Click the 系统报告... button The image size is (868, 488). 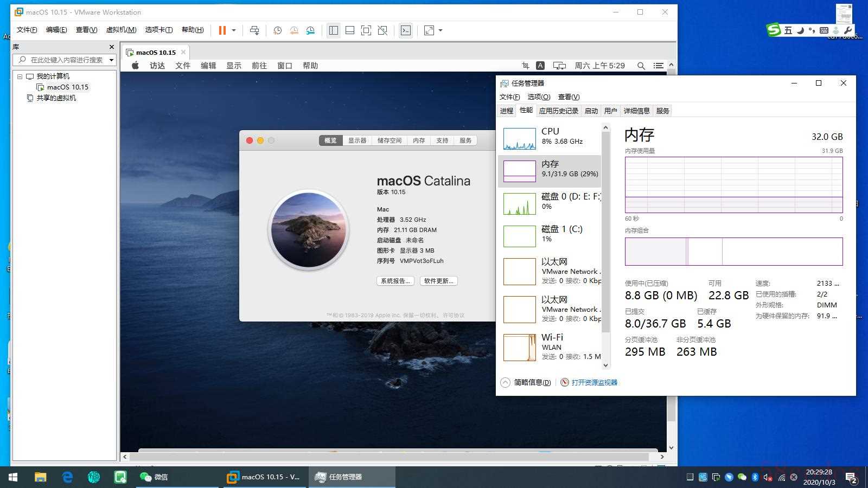click(395, 281)
